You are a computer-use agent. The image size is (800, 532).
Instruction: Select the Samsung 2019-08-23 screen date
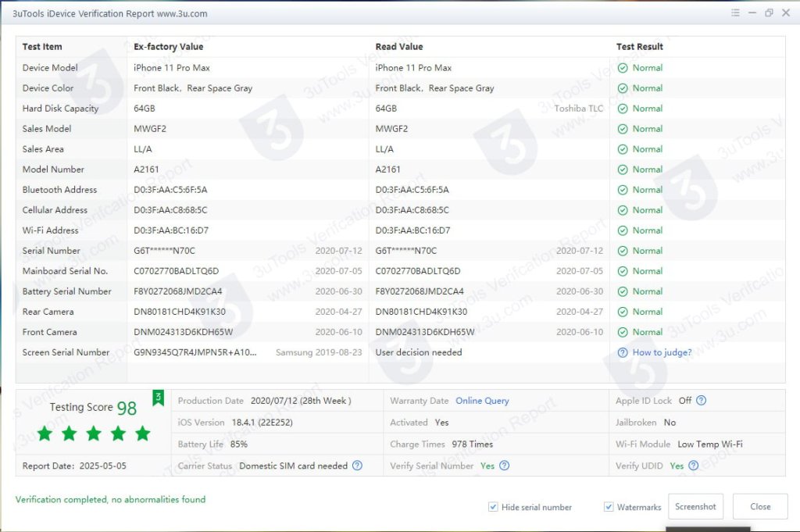coord(319,352)
